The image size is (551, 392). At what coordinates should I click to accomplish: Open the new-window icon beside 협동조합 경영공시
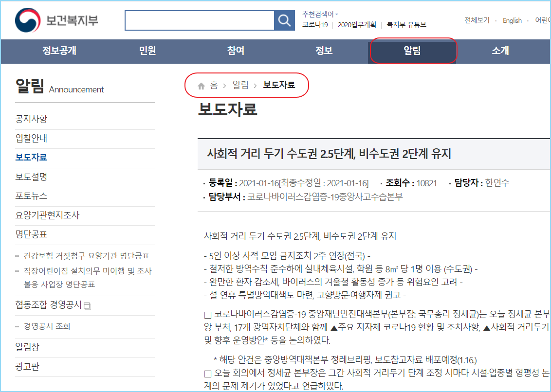click(88, 306)
